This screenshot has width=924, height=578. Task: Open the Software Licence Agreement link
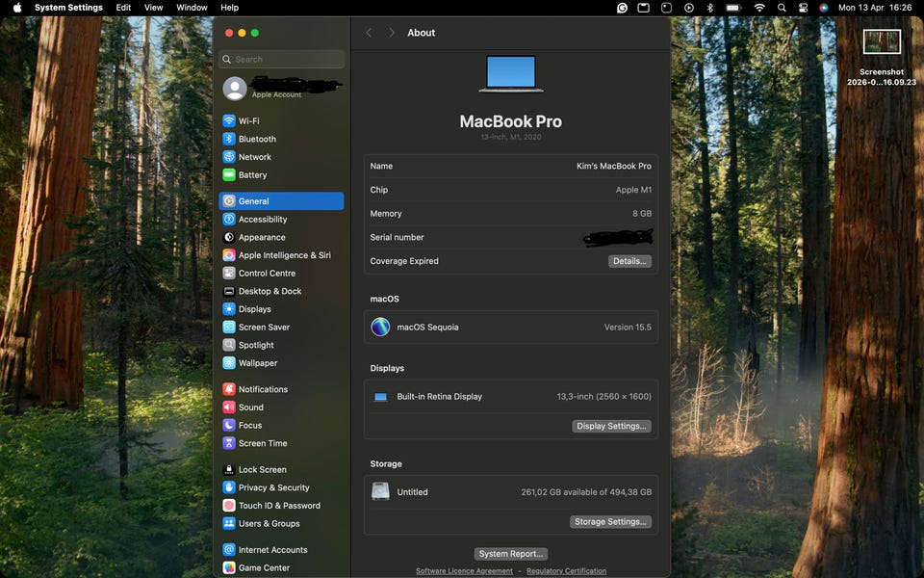tap(464, 571)
